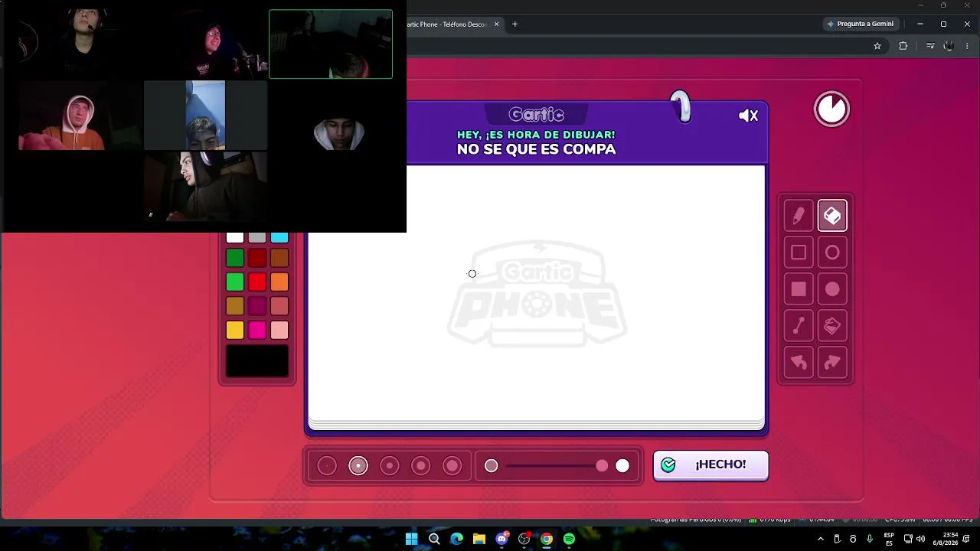980x551 pixels.
Task: Open Google Chrome from the taskbar
Action: point(547,539)
